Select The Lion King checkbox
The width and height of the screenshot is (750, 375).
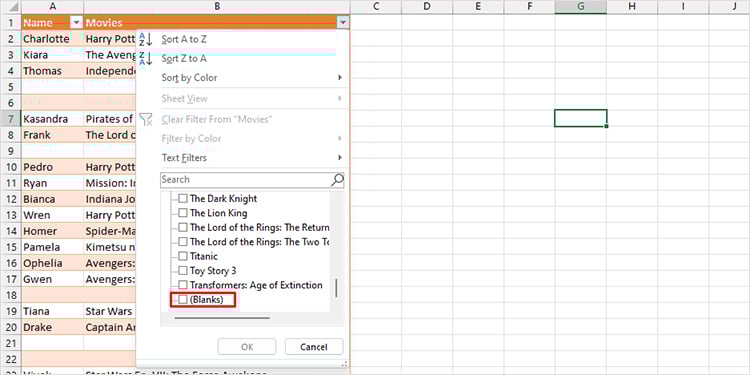pos(183,213)
